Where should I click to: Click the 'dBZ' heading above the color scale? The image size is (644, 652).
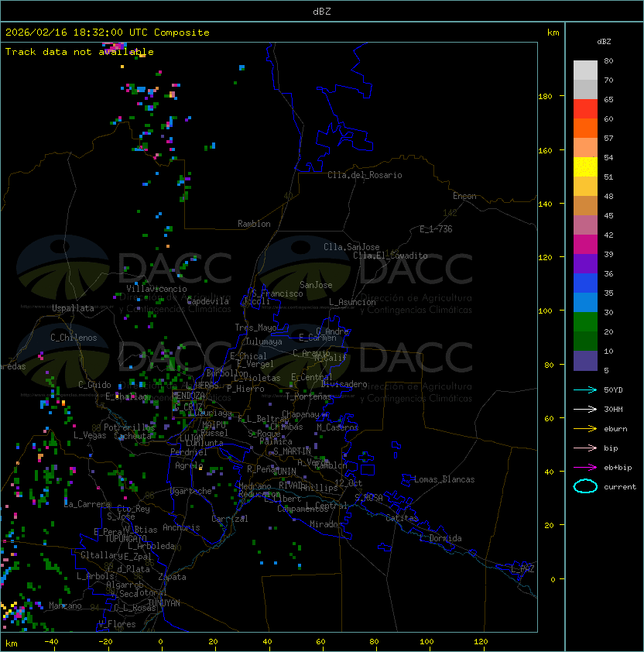click(604, 42)
